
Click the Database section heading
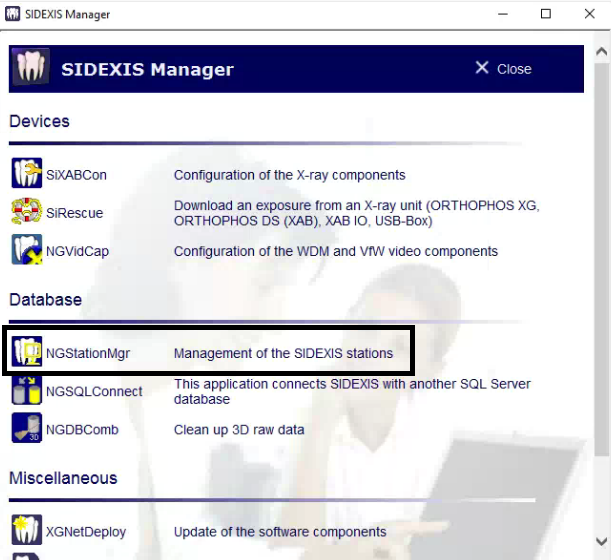point(46,300)
